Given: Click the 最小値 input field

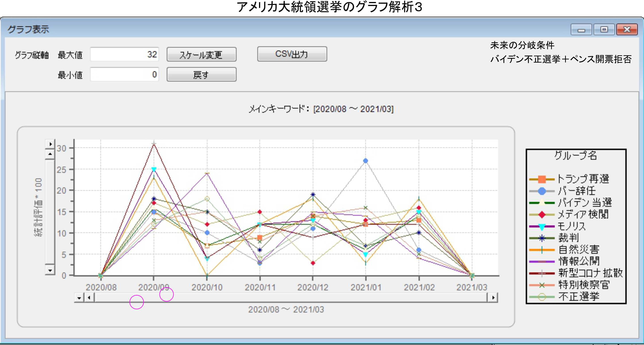Looking at the screenshot, I should pos(124,74).
